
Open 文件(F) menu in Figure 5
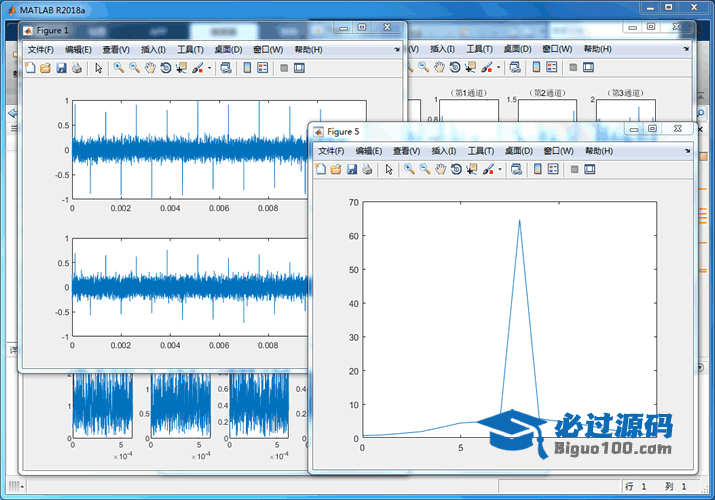click(331, 151)
